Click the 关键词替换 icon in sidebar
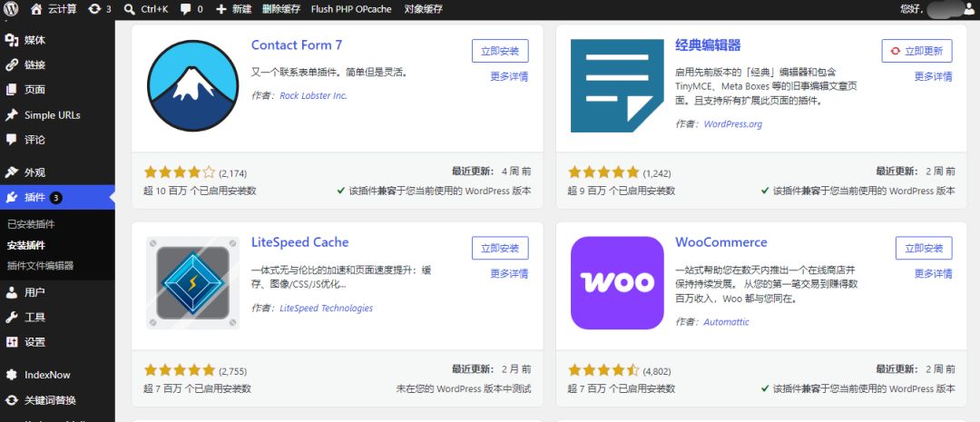 click(x=11, y=400)
